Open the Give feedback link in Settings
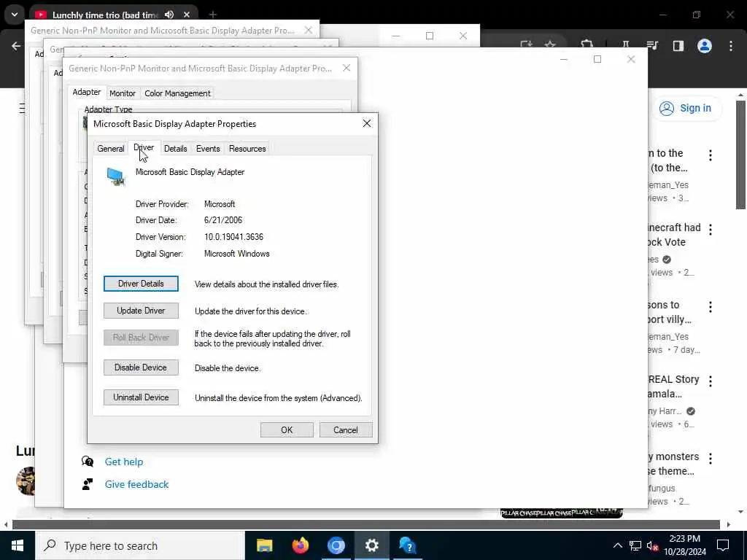This screenshot has height=560, width=747. 136,484
